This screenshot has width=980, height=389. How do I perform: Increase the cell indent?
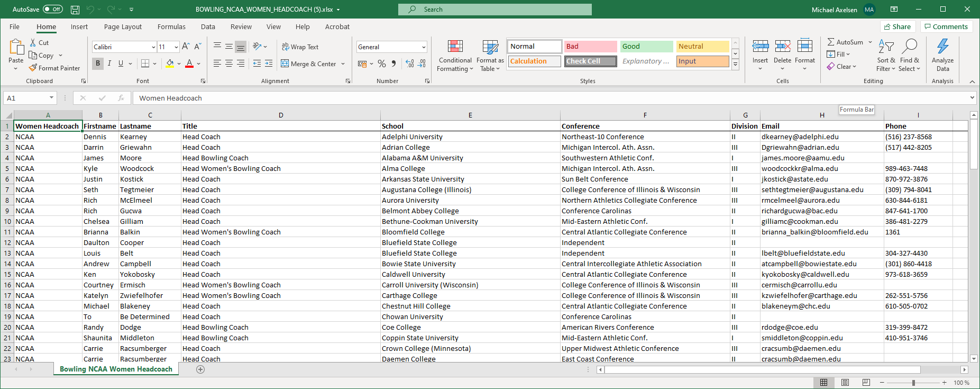point(269,64)
